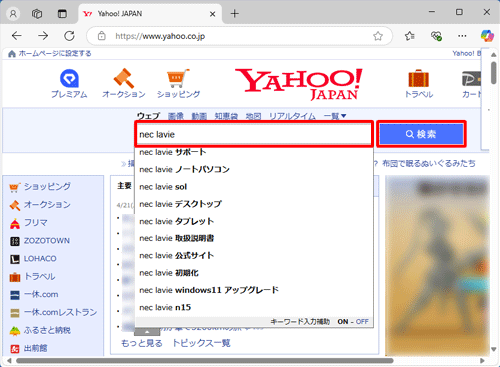Image resolution: width=500 pixels, height=367 pixels.
Task: Select the 知恵袋 search tab
Action: tap(226, 116)
